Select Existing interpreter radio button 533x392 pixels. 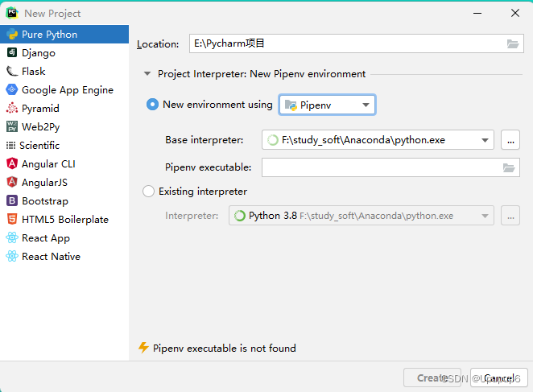click(148, 191)
